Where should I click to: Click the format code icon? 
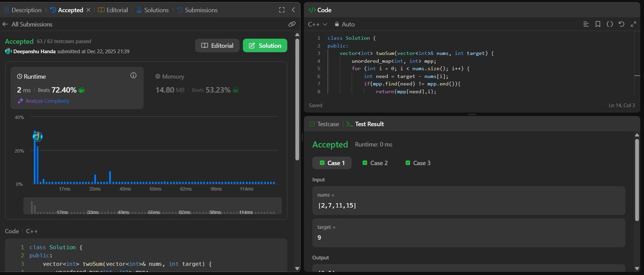[x=586, y=24]
